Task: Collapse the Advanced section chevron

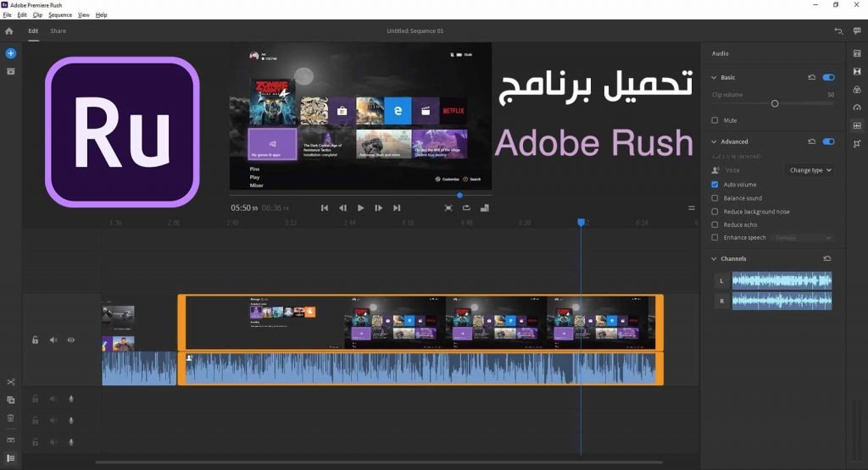Action: point(714,141)
